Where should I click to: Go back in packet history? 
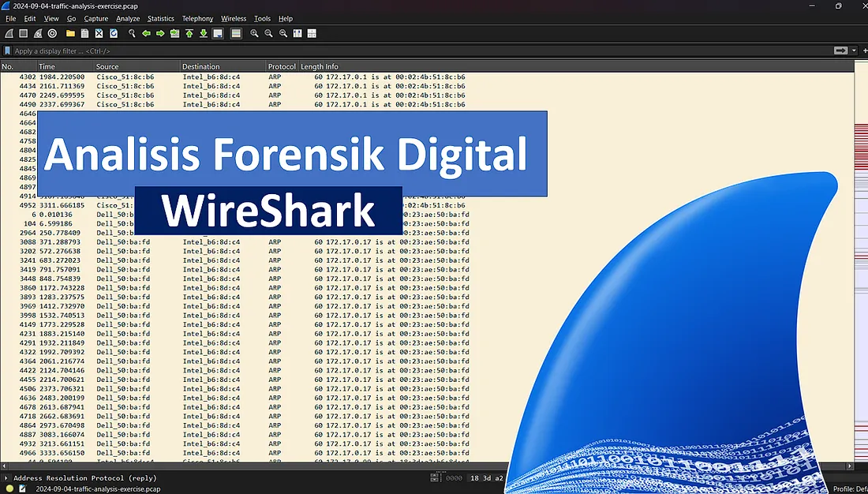pyautogui.click(x=146, y=33)
